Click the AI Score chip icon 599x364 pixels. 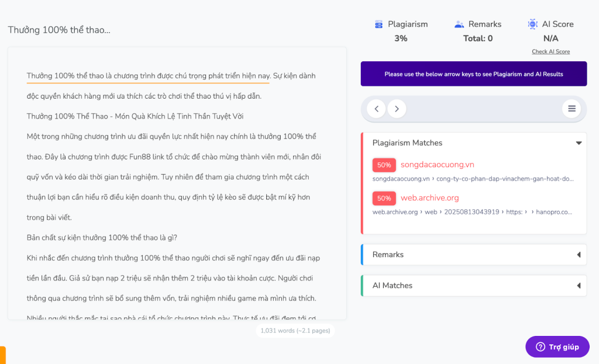tap(532, 25)
